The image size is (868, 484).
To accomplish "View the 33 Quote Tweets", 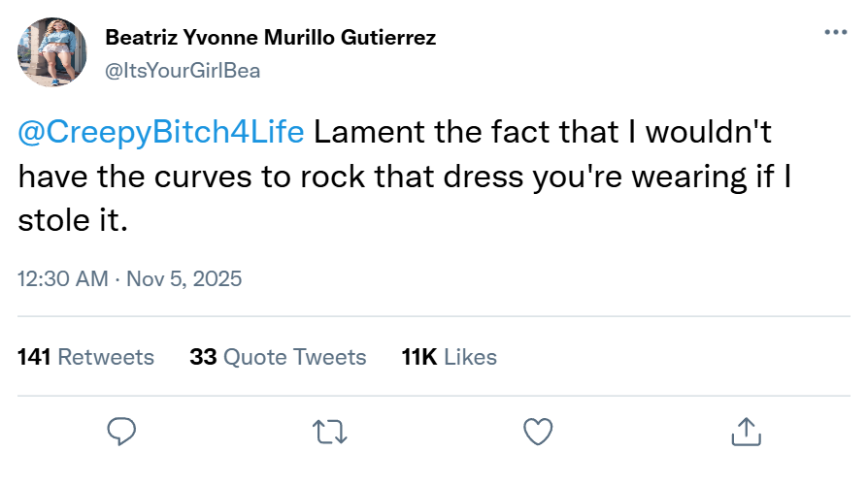I will click(x=278, y=357).
